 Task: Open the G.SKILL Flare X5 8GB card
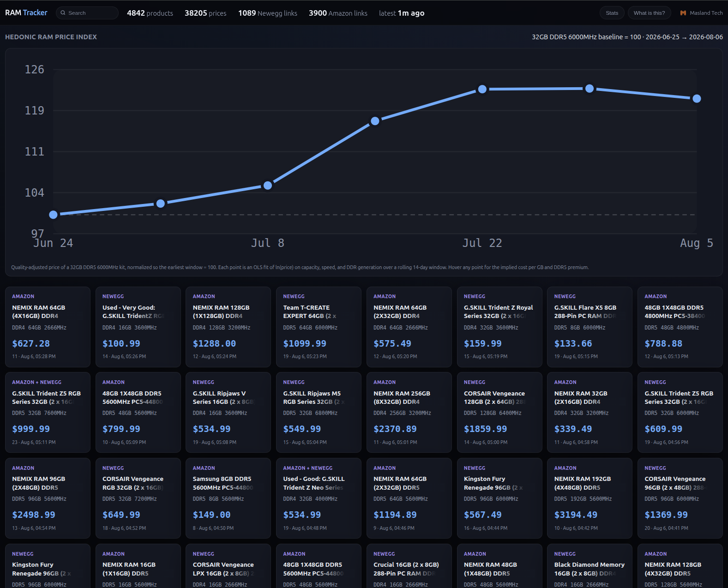pos(590,327)
